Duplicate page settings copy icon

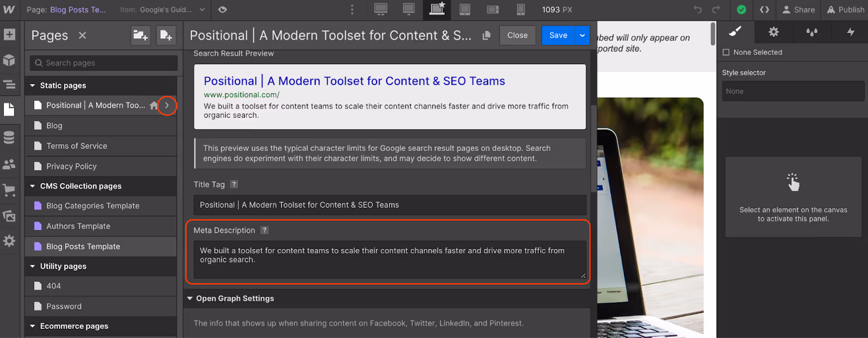click(x=487, y=35)
